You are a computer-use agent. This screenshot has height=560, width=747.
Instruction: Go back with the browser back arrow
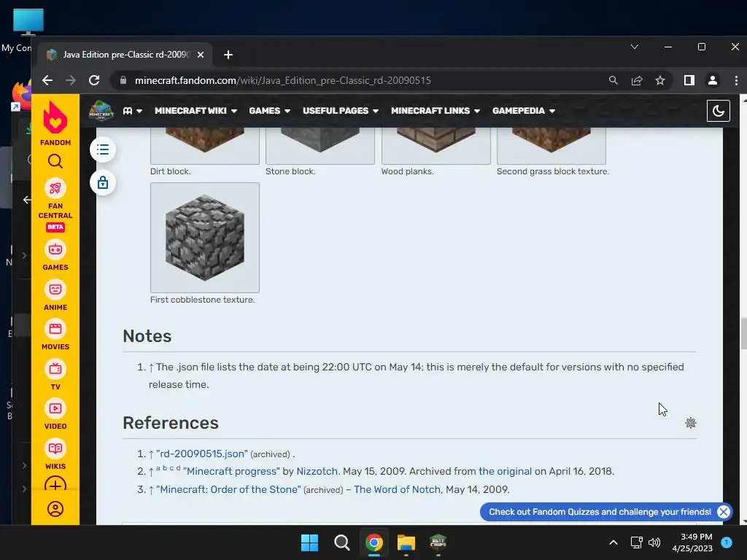[47, 80]
